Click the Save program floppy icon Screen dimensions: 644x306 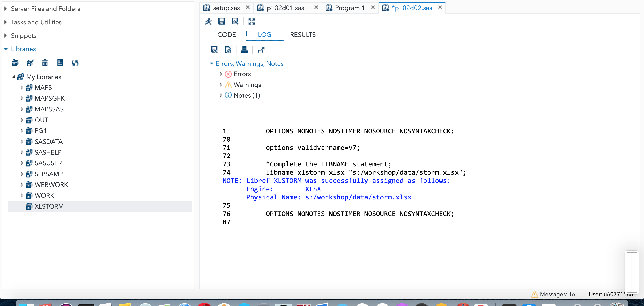pyautogui.click(x=222, y=21)
